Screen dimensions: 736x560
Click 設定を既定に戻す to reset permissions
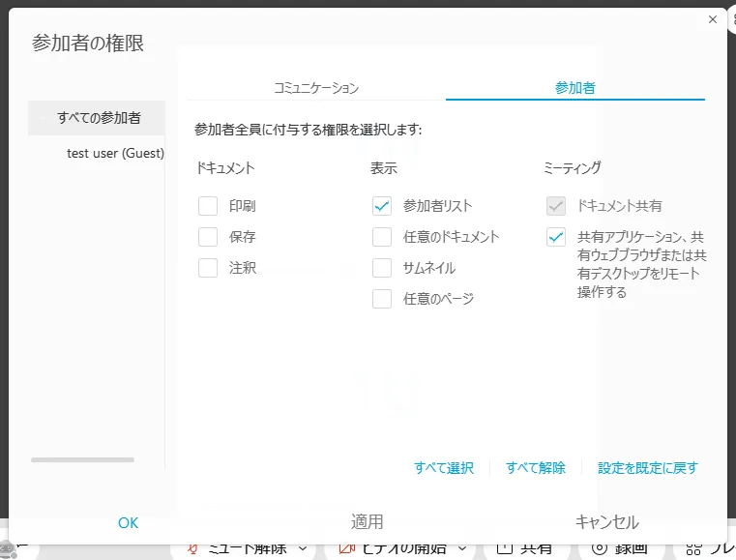647,468
